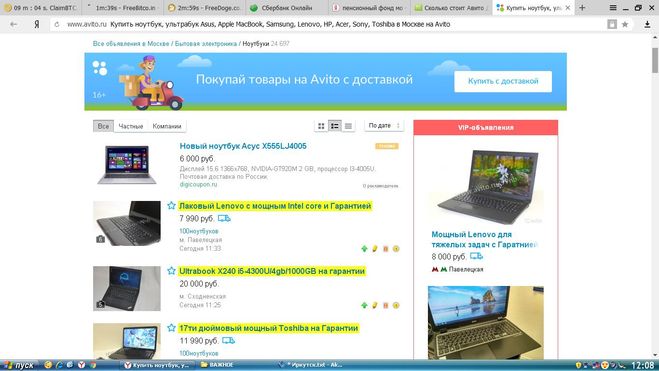Click delivery truck icon next to 7 990 руб.
This screenshot has height=371, width=659.
click(x=224, y=218)
